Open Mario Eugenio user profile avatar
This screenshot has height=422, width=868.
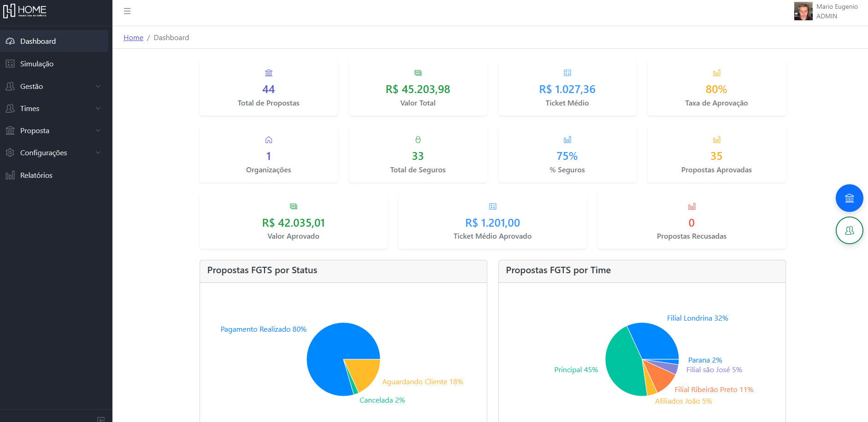803,11
